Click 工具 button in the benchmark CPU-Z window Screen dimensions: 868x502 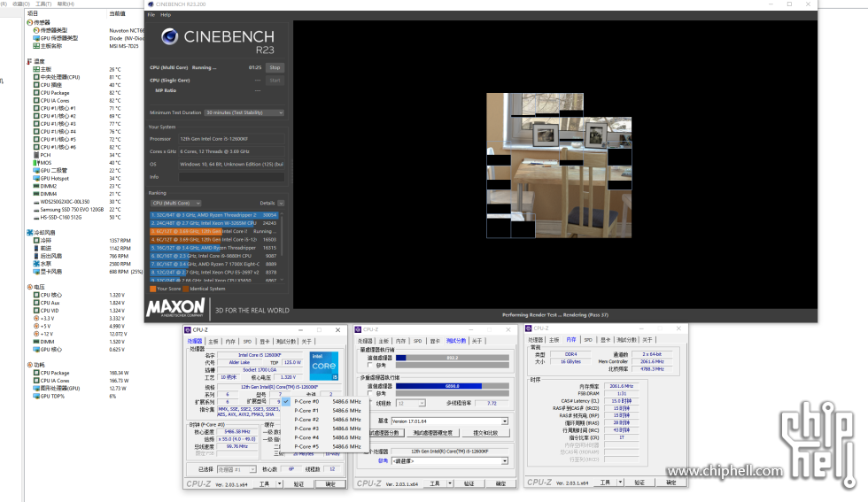point(435,483)
